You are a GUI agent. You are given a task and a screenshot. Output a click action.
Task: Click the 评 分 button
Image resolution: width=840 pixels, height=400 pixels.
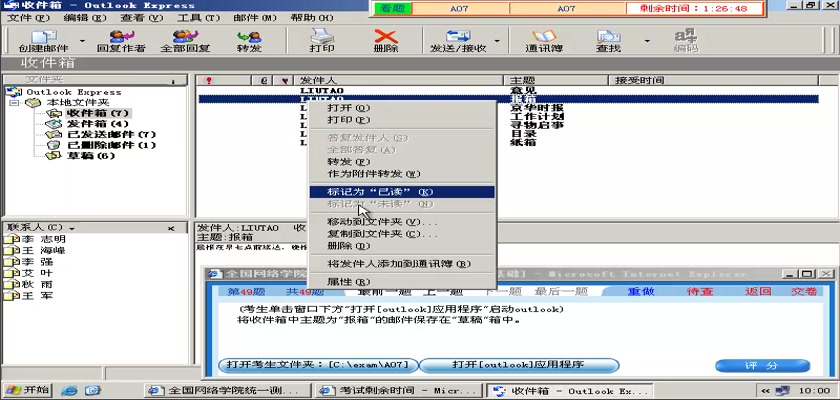point(762,366)
